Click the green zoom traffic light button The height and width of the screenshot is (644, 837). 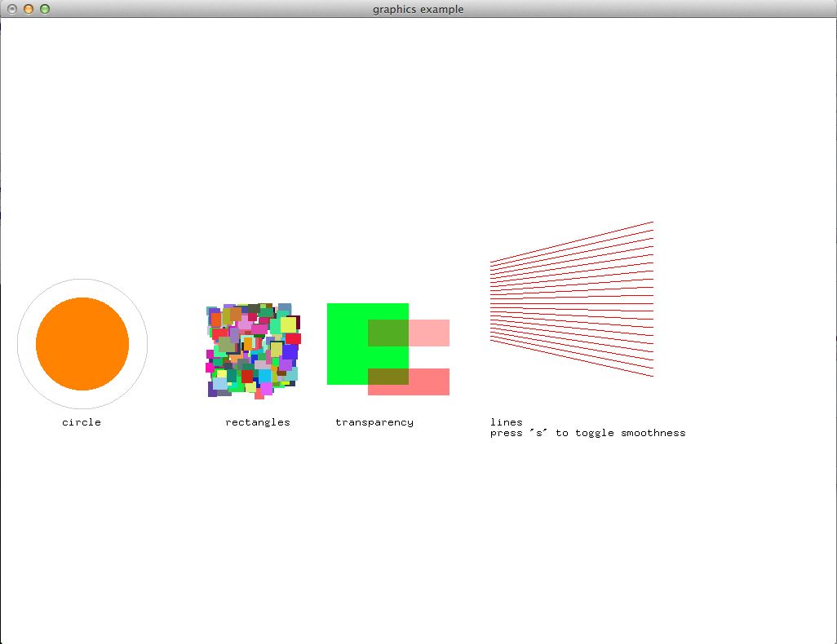[x=45, y=9]
